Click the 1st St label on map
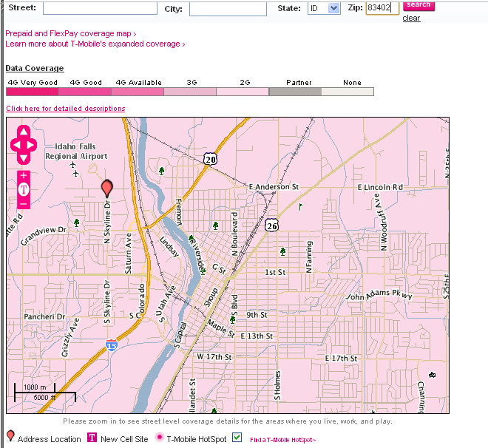Image resolution: width=488 pixels, height=448 pixels. pos(275,272)
